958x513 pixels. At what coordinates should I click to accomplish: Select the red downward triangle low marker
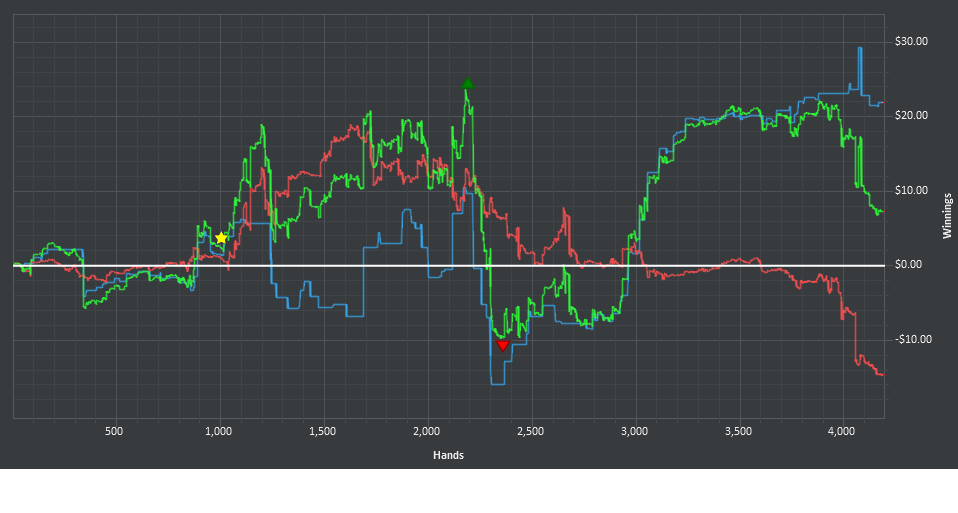[503, 345]
